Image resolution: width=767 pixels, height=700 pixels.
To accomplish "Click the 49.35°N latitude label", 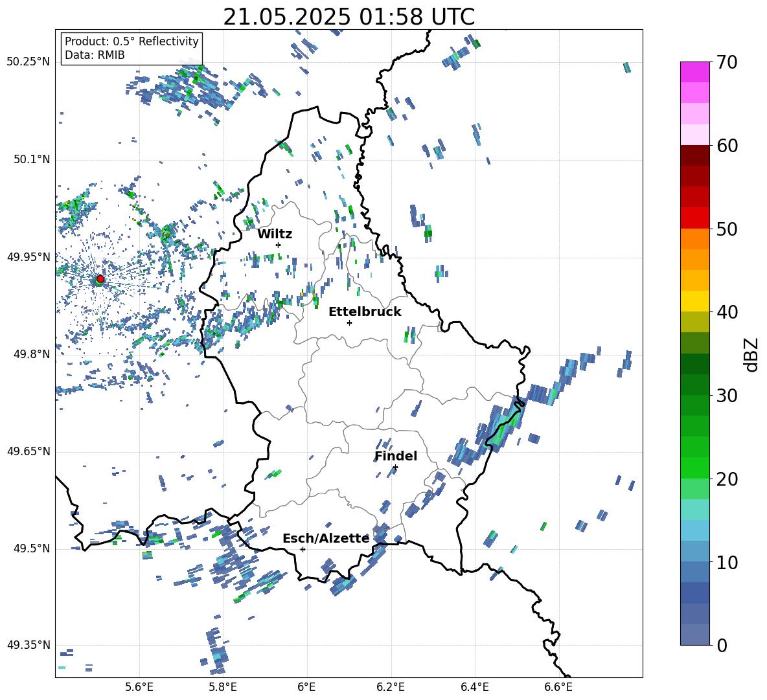I will point(29,645).
